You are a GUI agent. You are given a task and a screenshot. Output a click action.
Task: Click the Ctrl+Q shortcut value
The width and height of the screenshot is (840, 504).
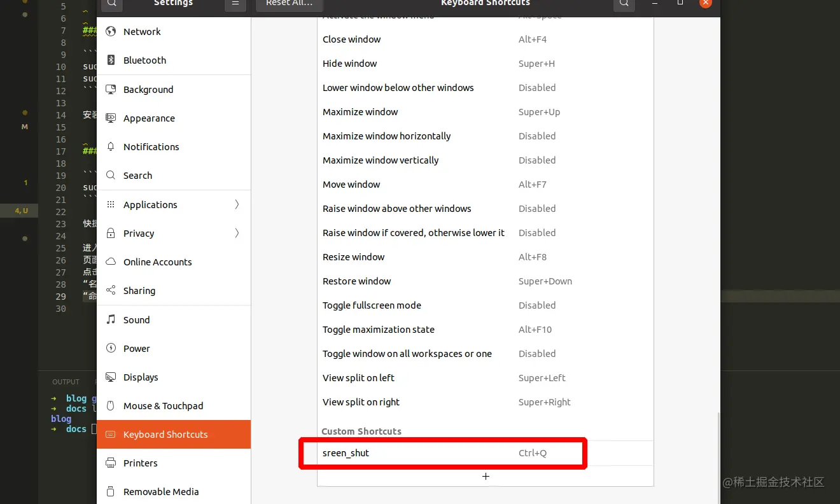[x=533, y=453]
